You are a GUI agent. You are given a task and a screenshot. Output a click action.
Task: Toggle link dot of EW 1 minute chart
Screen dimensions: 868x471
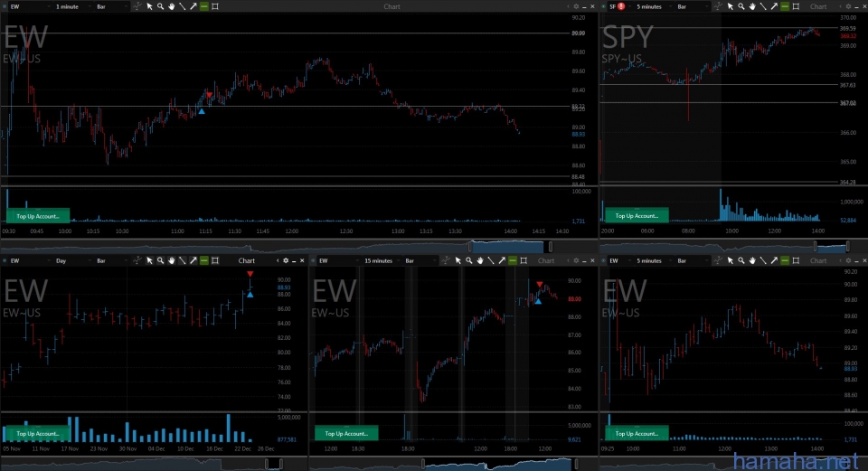(x=5, y=6)
